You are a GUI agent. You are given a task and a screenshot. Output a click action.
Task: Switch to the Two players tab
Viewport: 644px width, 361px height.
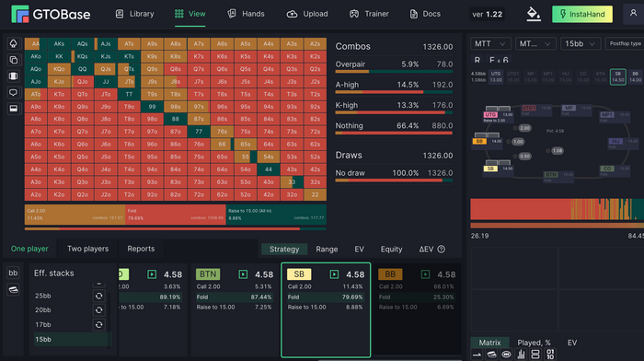88,249
